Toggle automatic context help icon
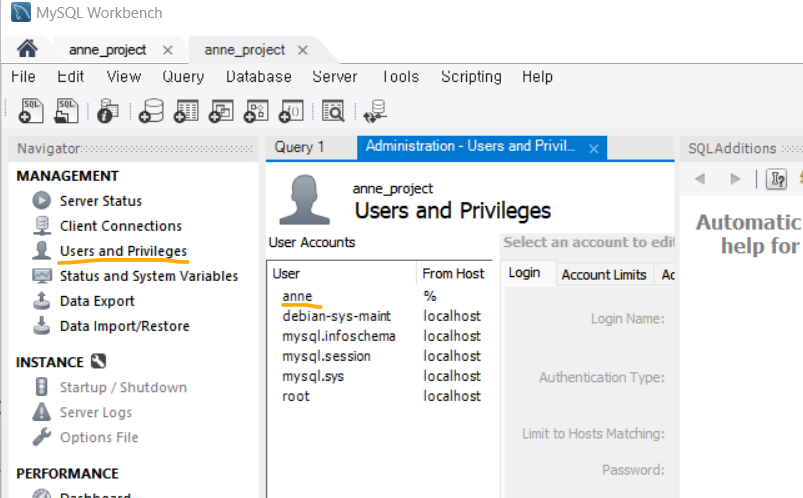The width and height of the screenshot is (803, 498). [776, 179]
